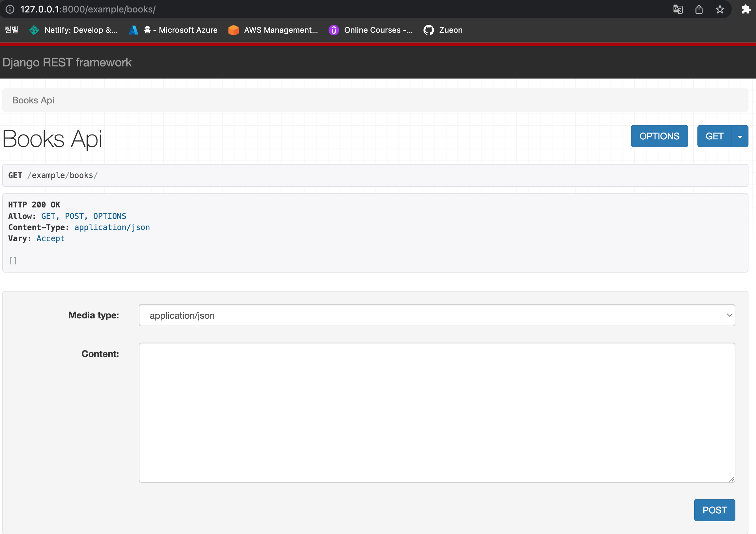
Task: Click the OPTIONS button
Action: pyautogui.click(x=659, y=136)
